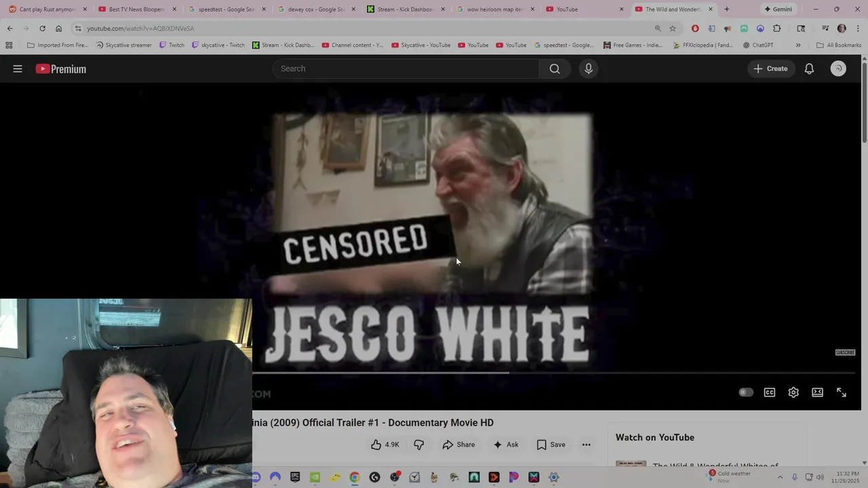Open more actions three-dot menu
The image size is (868, 488).
coord(586,445)
